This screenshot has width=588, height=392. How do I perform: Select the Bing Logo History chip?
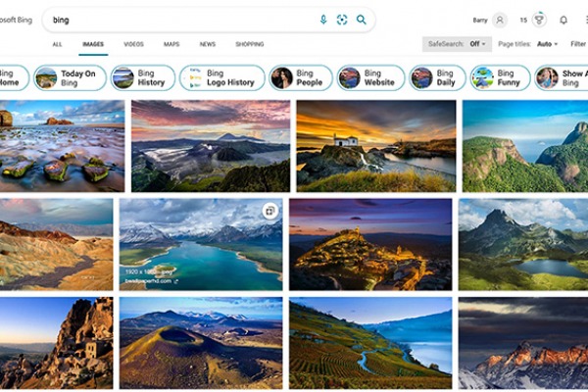pyautogui.click(x=222, y=78)
